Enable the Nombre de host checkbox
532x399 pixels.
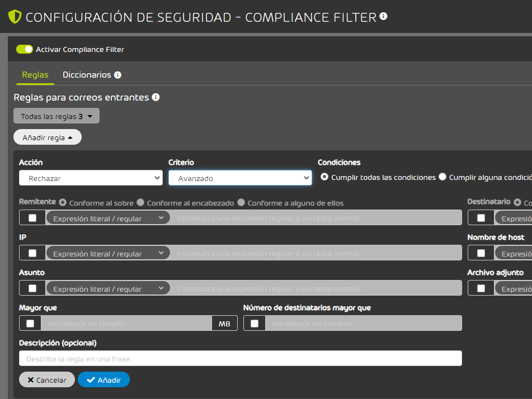click(x=481, y=253)
